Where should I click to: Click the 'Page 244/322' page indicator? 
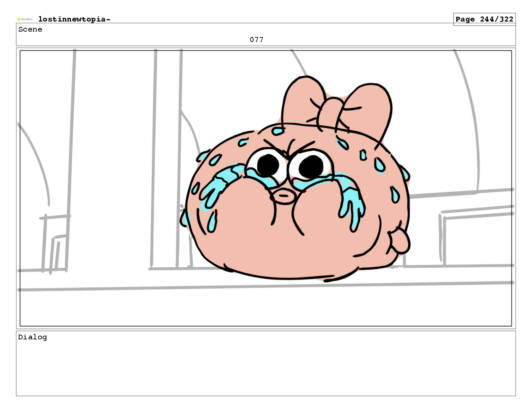coord(484,19)
